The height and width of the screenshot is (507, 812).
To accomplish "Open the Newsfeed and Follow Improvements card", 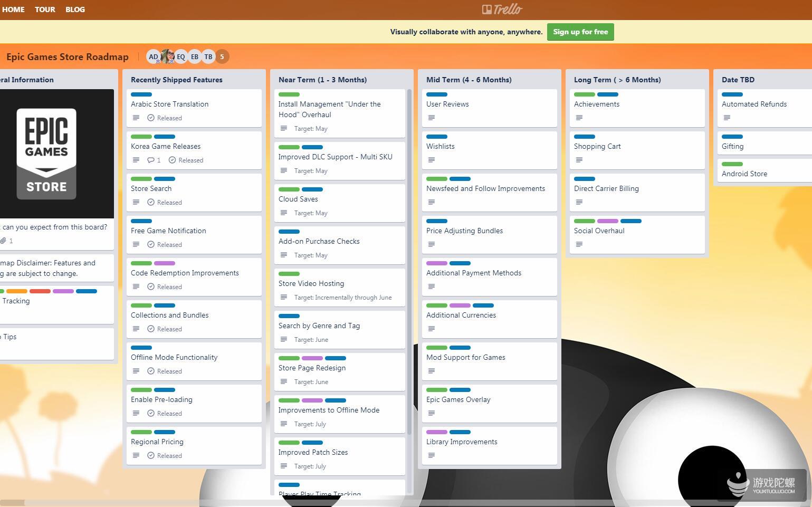I will tap(490, 193).
